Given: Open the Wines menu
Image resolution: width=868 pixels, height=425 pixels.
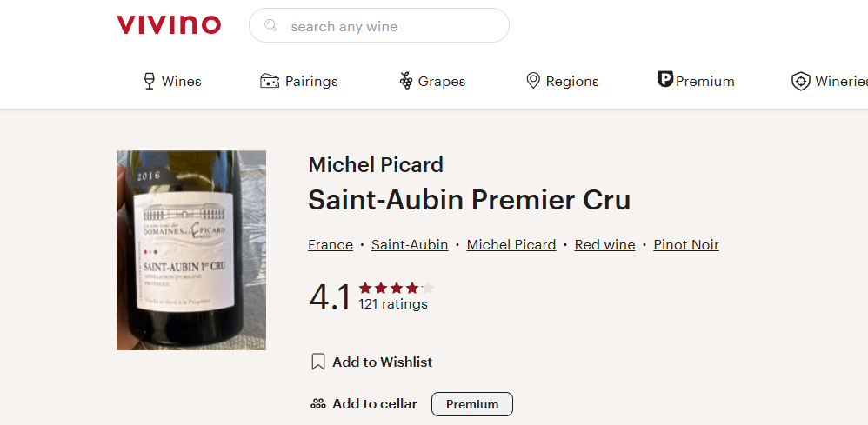Looking at the screenshot, I should (172, 82).
